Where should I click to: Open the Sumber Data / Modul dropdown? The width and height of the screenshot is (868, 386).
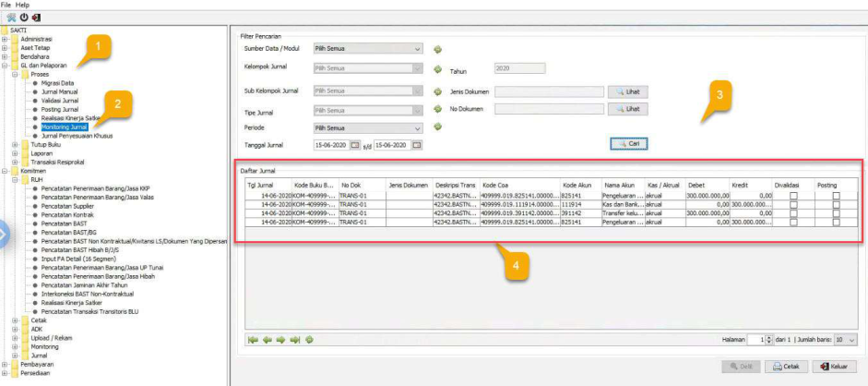(418, 49)
